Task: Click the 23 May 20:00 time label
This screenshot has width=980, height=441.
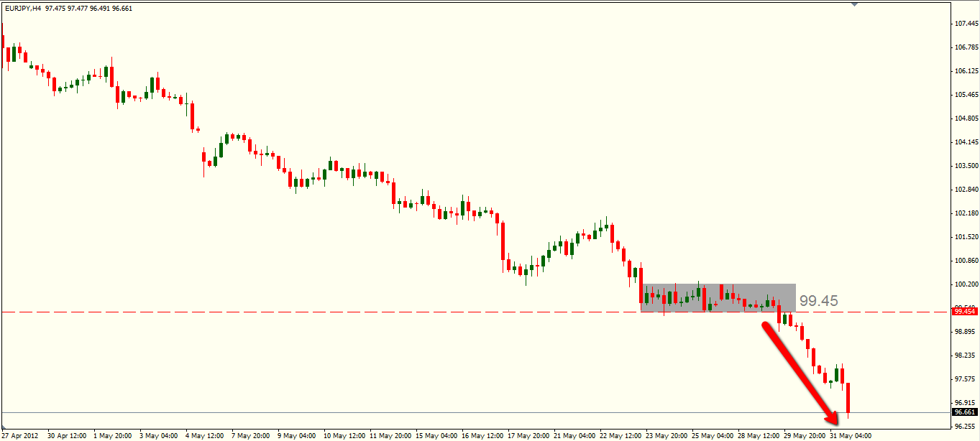Action: click(x=667, y=435)
